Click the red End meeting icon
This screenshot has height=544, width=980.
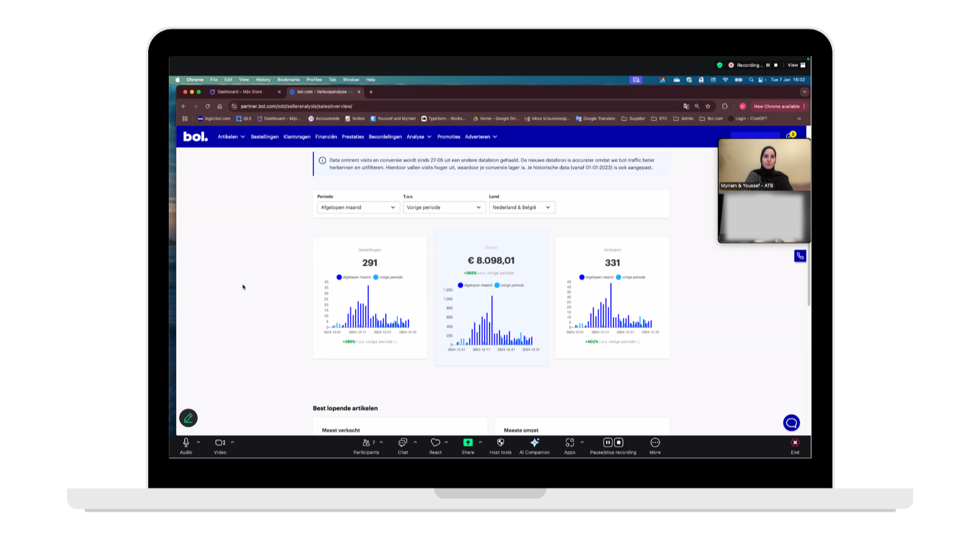click(795, 442)
